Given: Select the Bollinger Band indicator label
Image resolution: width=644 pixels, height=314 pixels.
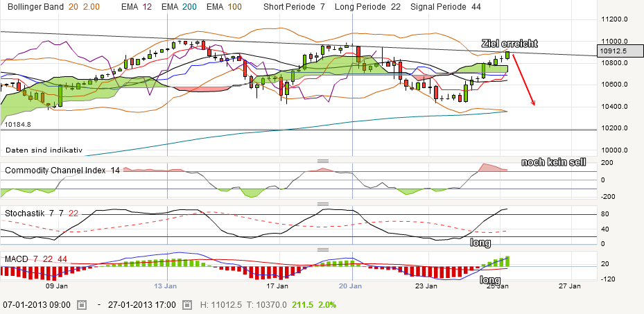Looking at the screenshot, I should click(36, 7).
